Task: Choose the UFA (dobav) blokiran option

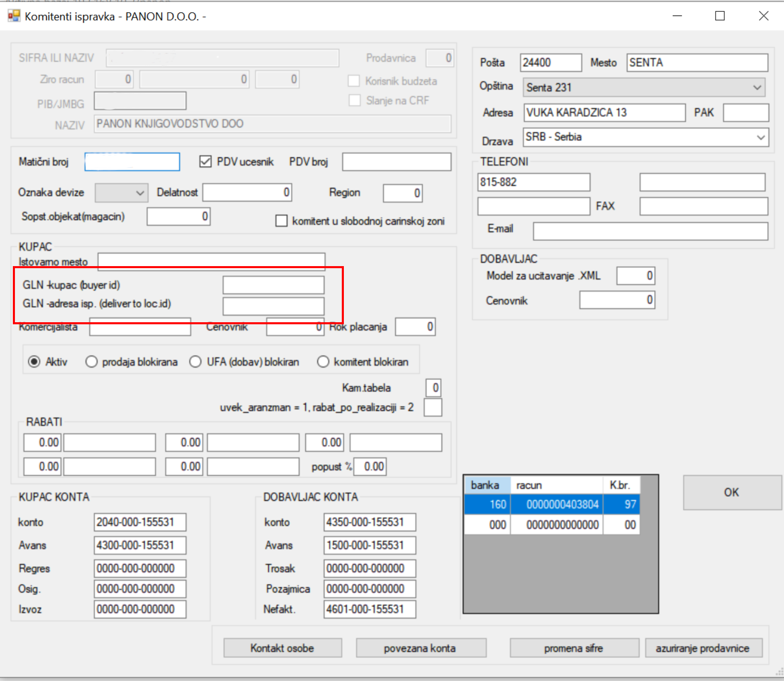Action: (196, 362)
